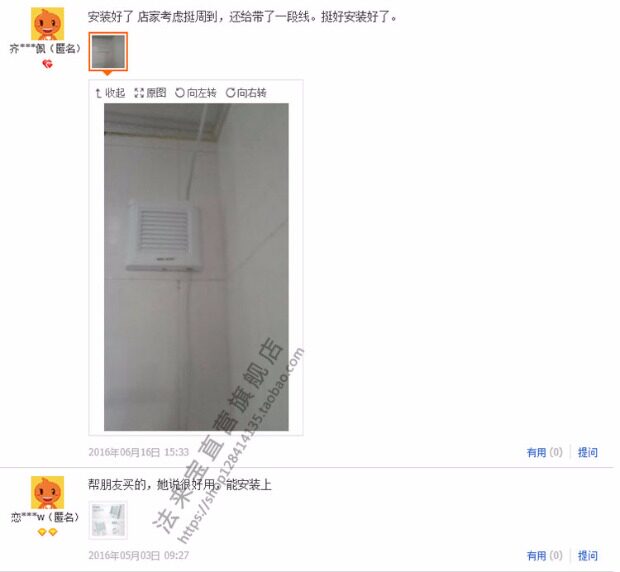Viewport: 620px width, 572px height.
Task: Rotate photo right with 向右转 icon
Action: tap(246, 93)
